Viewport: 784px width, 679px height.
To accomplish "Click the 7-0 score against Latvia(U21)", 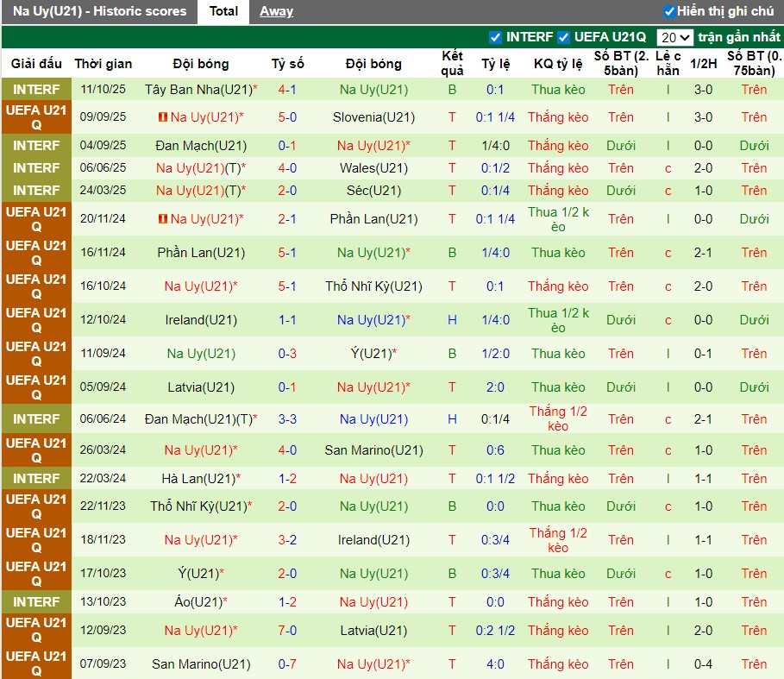I will (287, 631).
